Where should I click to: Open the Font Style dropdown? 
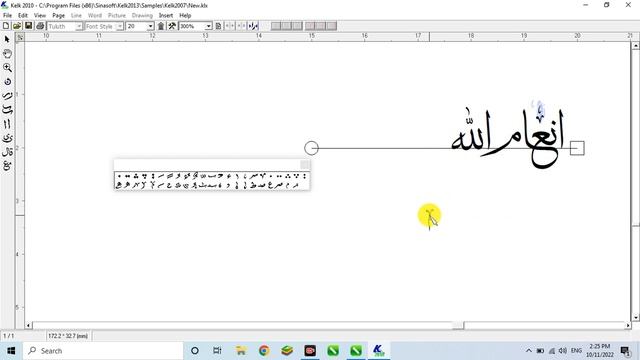point(120,26)
